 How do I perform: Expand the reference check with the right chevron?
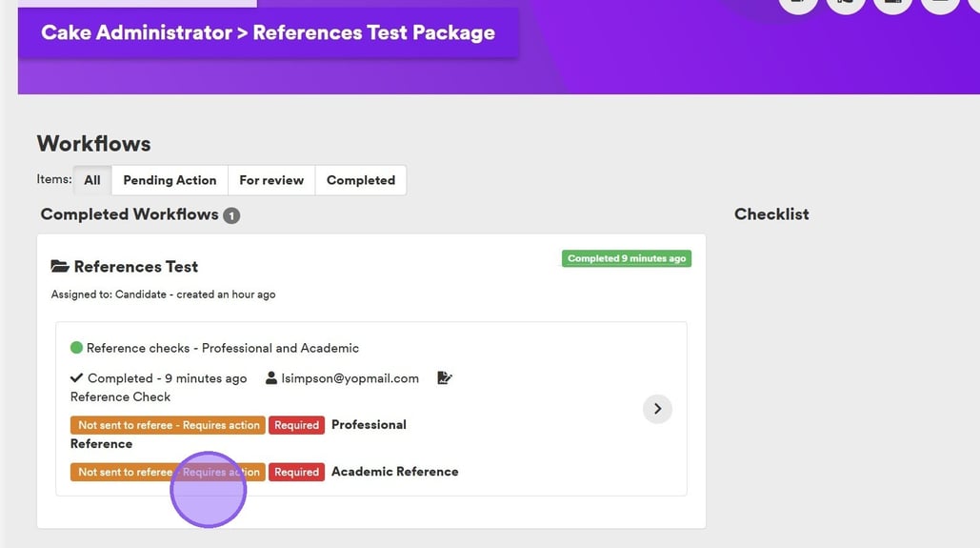tap(657, 409)
